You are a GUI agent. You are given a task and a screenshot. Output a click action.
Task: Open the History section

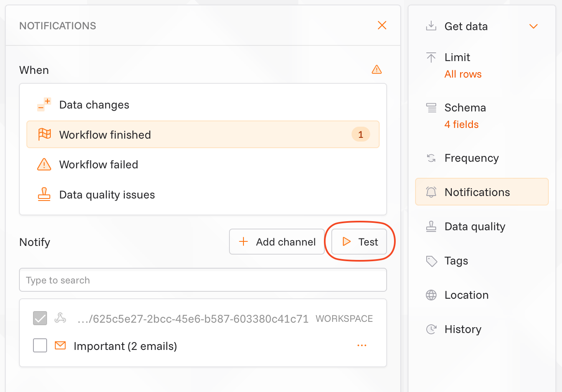click(482, 329)
